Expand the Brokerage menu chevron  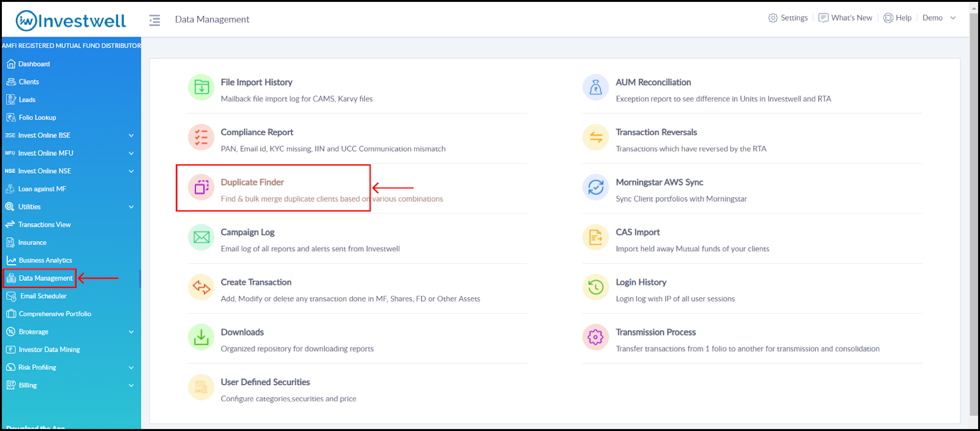pyautogui.click(x=131, y=332)
